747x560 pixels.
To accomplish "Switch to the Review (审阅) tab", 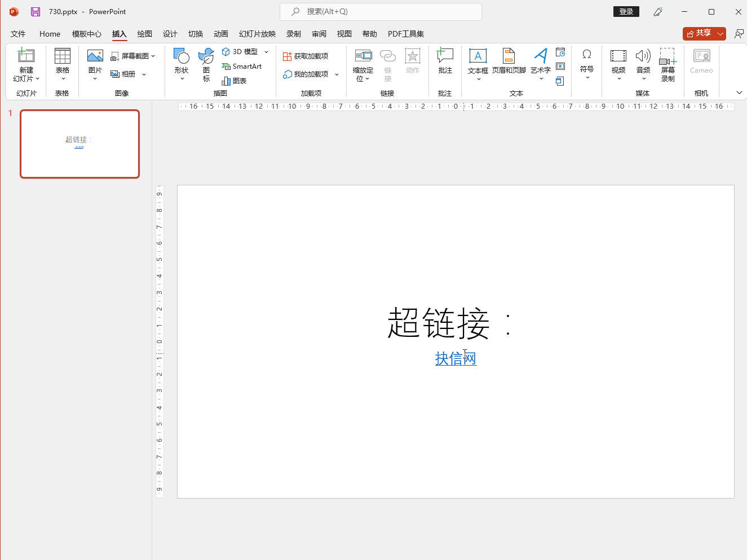I will pos(319,34).
